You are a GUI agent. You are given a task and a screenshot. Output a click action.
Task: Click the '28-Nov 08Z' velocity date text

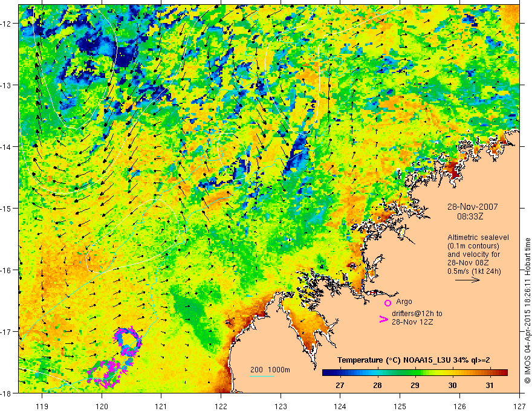pos(467,262)
